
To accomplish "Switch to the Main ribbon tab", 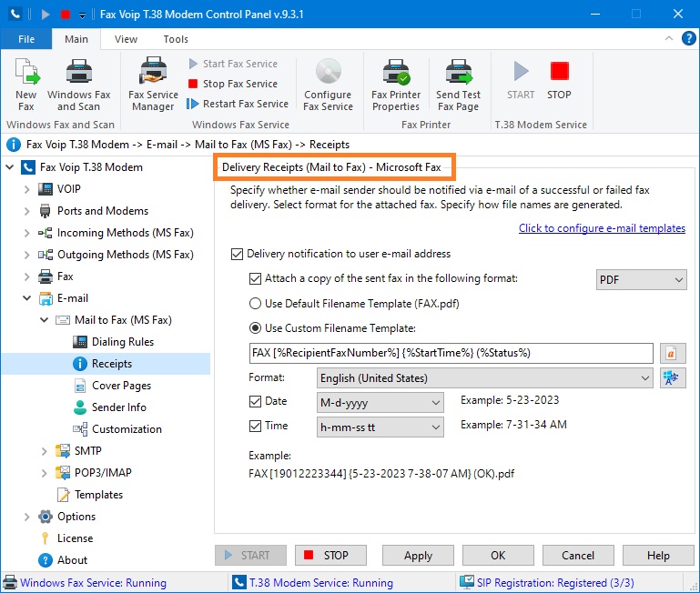I will tap(76, 39).
